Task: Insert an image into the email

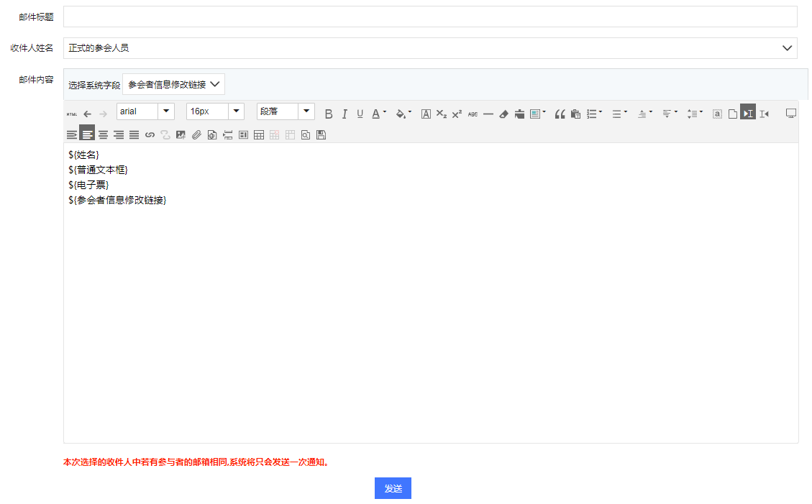Action: 181,135
